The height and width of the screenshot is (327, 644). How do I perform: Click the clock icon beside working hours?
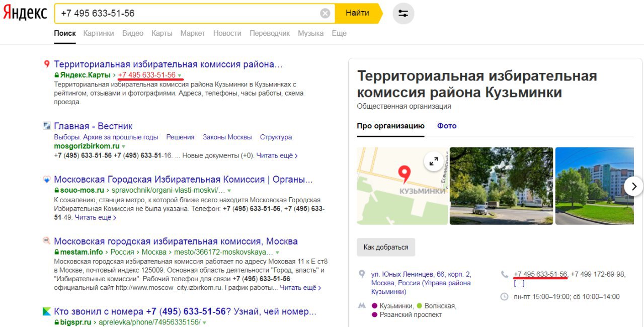505,297
